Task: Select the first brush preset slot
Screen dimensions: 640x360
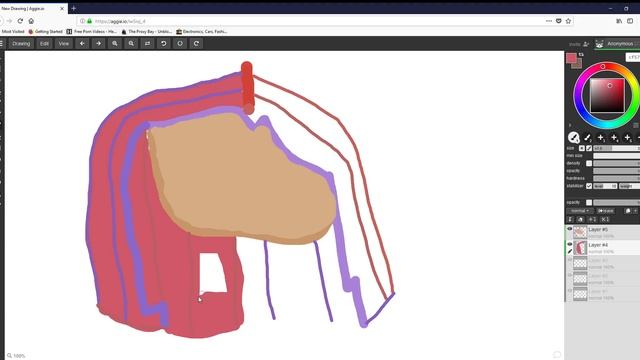Action: pyautogui.click(x=573, y=138)
